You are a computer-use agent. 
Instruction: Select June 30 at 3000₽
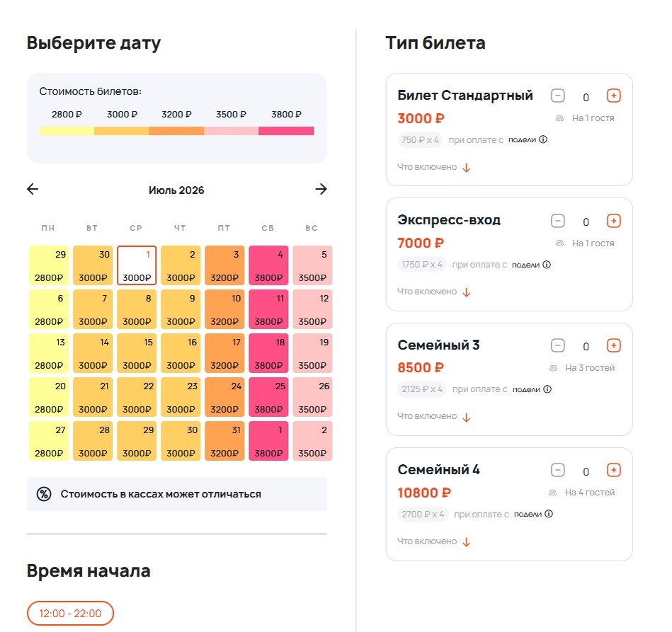(x=93, y=265)
